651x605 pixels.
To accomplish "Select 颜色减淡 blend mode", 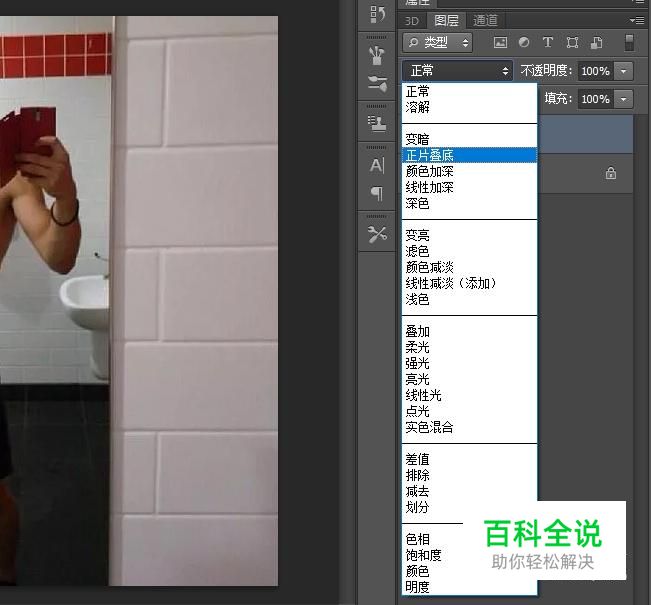I will point(470,267).
